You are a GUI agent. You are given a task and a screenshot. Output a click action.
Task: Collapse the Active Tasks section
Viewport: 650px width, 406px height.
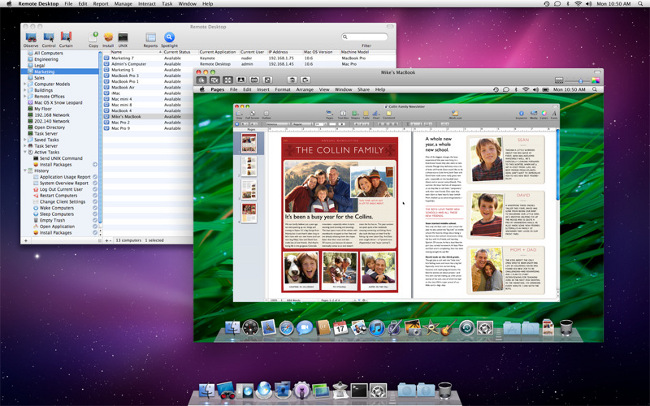(26, 152)
